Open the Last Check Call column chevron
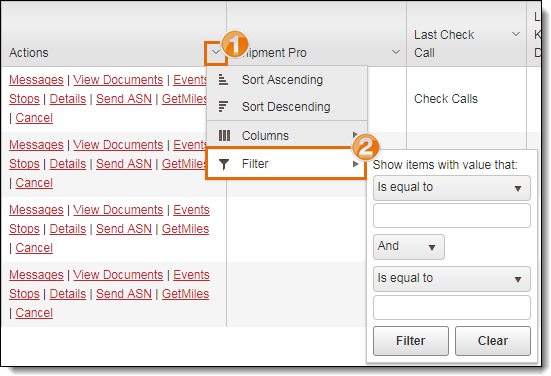The image size is (551, 376). coord(516,34)
